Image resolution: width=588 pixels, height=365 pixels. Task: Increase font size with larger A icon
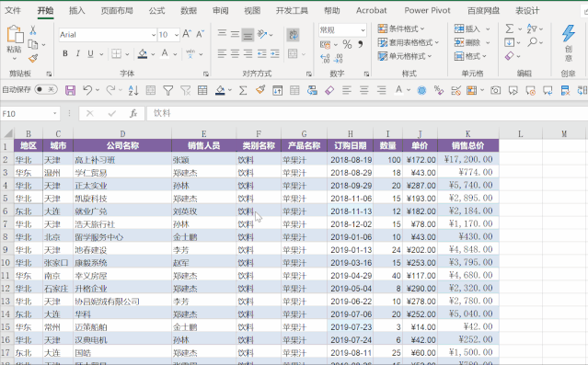pyautogui.click(x=187, y=34)
